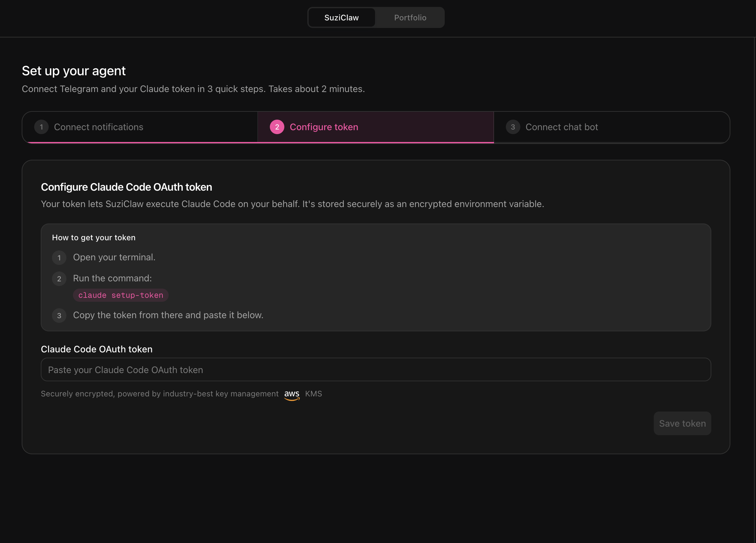Click Configure Claude Code OAuth token heading
The width and height of the screenshot is (756, 543).
pos(126,187)
